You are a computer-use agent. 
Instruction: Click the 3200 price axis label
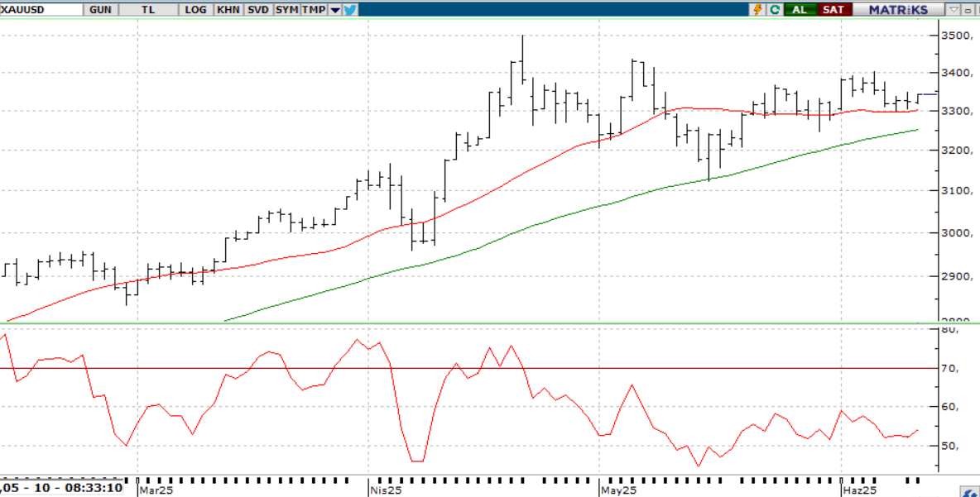point(956,151)
